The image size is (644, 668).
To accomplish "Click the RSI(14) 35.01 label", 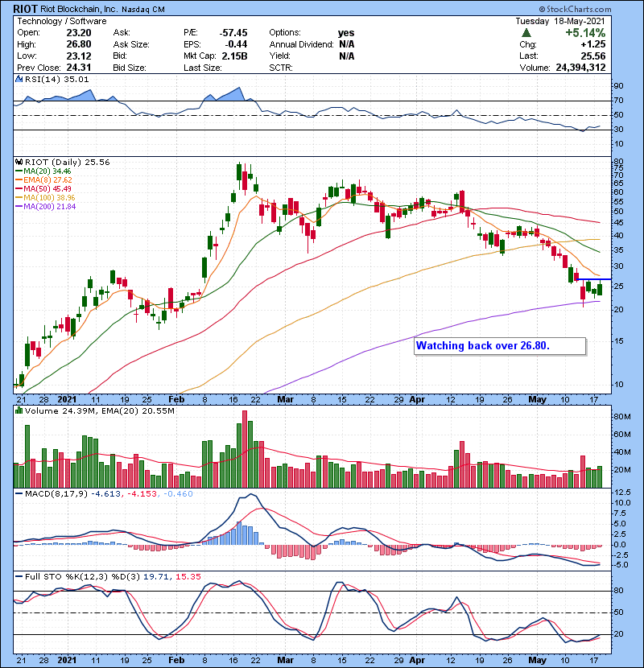I will 56,79.
